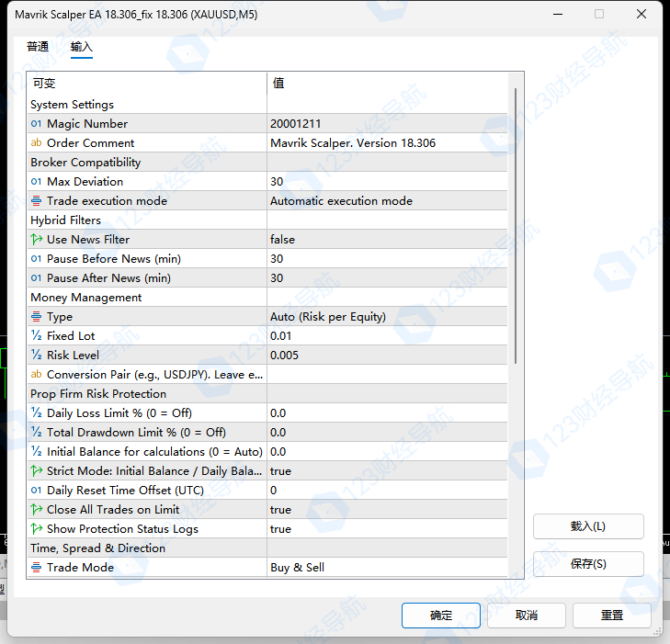Edit the Max Deviation value 30
Viewport: 670px width, 644px height.
tap(387, 182)
